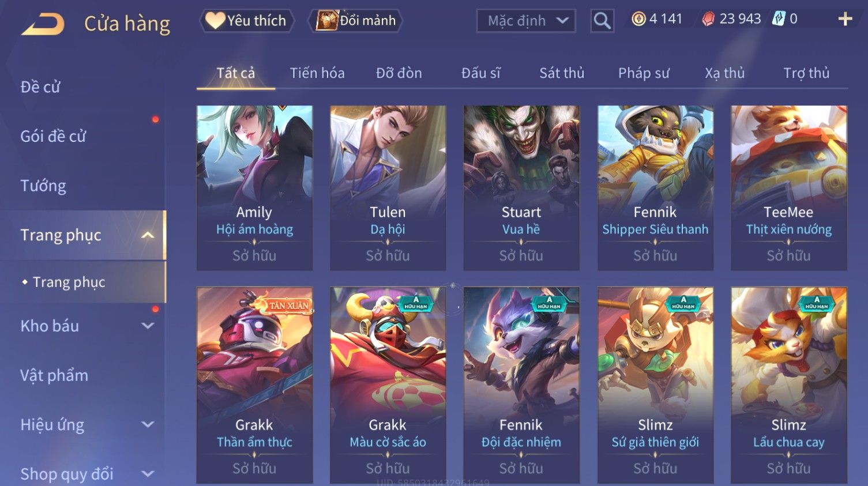The width and height of the screenshot is (868, 486).
Task: Tap the blue voucher ticket icon
Action: coord(779,19)
